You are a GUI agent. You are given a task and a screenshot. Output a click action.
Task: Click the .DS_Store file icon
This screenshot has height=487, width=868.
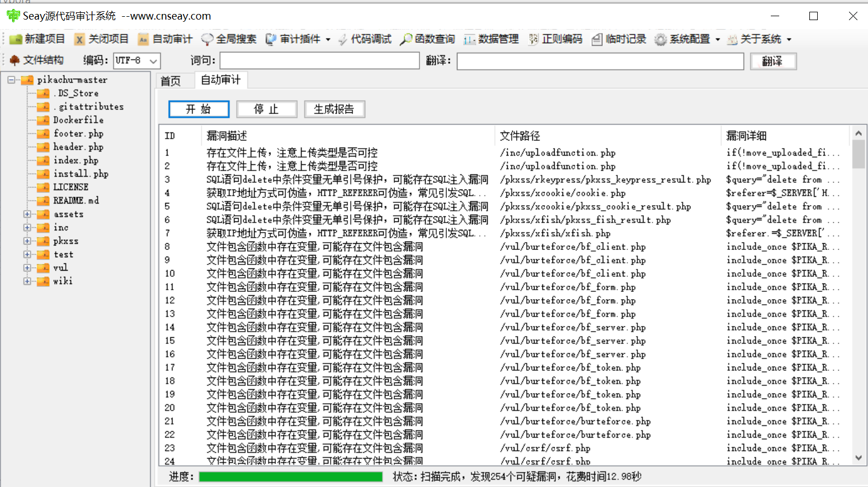point(43,93)
